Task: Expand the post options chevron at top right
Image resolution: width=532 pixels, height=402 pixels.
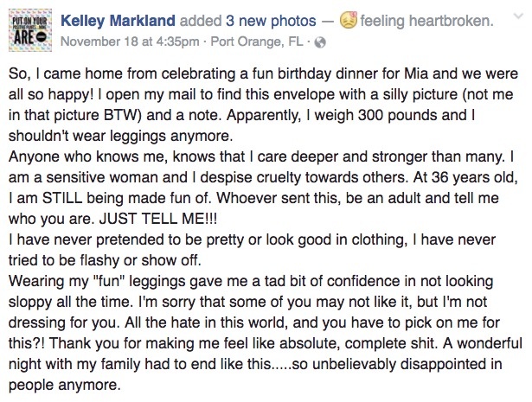Action: 518,16
